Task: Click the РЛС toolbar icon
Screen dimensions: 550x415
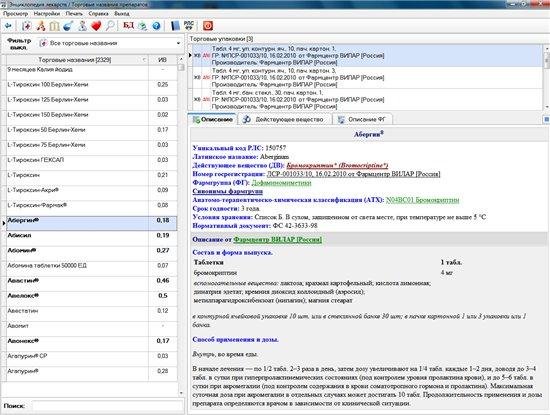Action: pyautogui.click(x=189, y=25)
